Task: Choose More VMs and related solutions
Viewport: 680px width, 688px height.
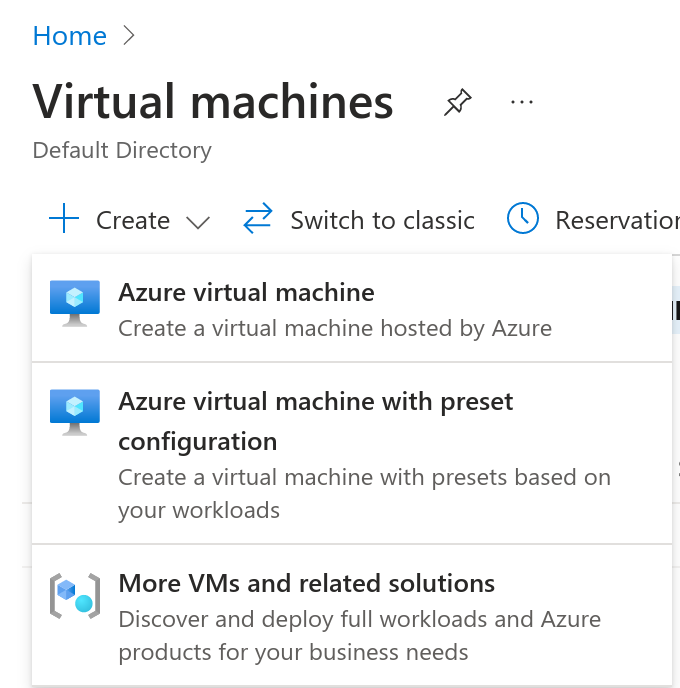Action: click(x=352, y=615)
